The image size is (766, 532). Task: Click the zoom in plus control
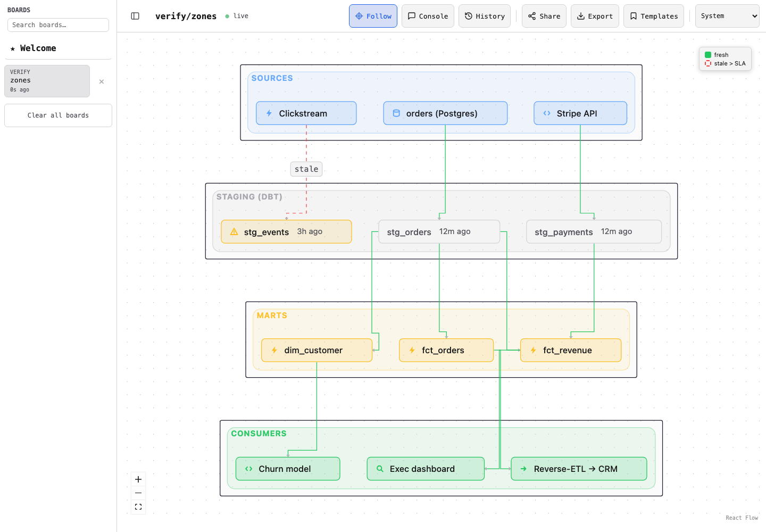[138, 479]
